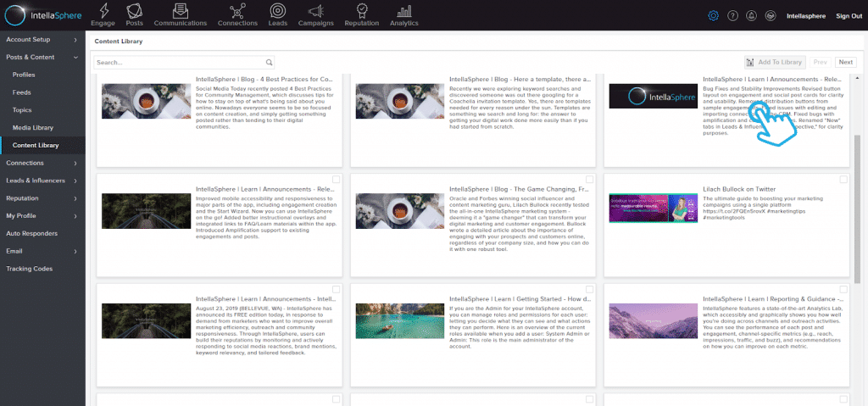
Task: Click the 'Bug Fixes and Stability Improvements' description
Action: [x=773, y=112]
